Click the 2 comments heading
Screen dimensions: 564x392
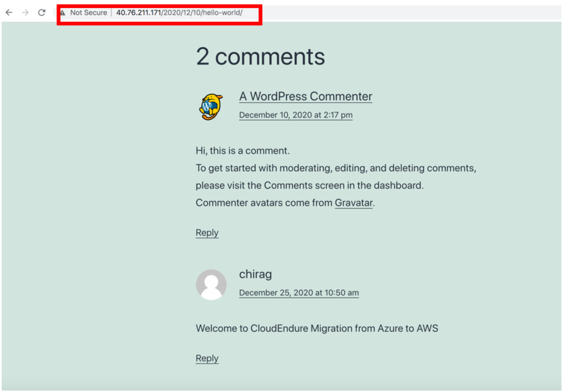point(260,56)
